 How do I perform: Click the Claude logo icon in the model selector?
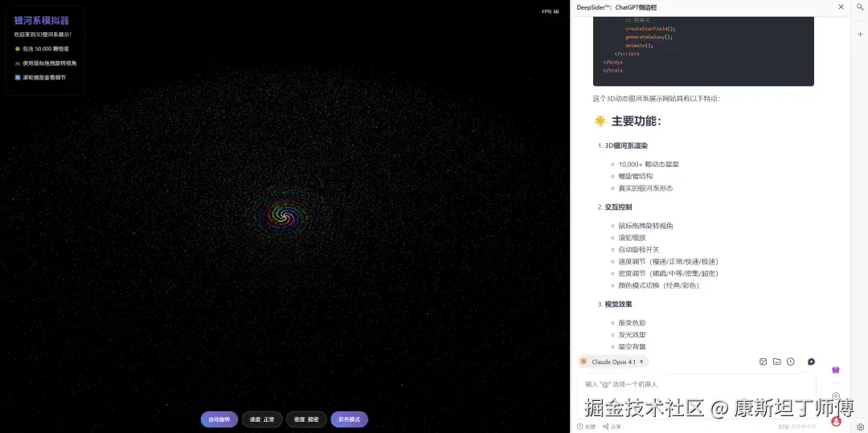583,362
